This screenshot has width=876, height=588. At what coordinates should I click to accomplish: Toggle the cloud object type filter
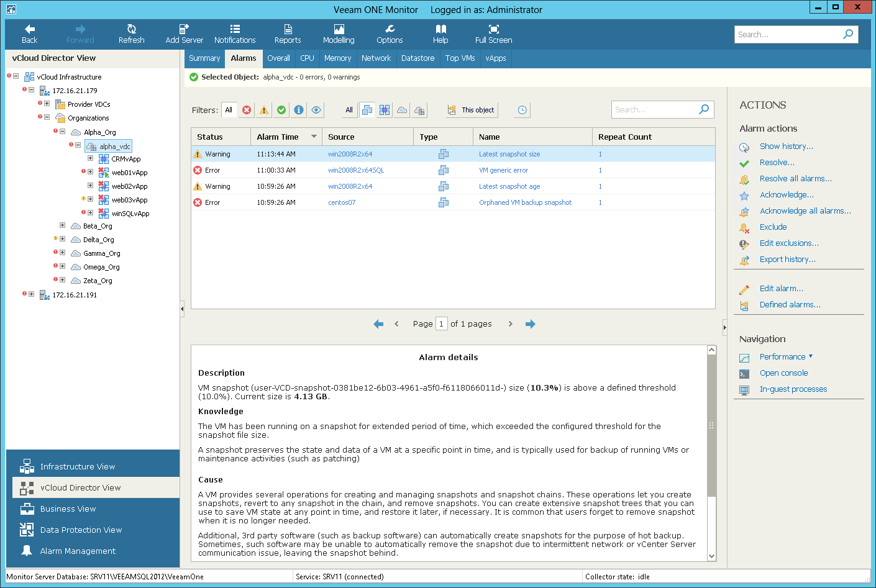click(x=402, y=110)
